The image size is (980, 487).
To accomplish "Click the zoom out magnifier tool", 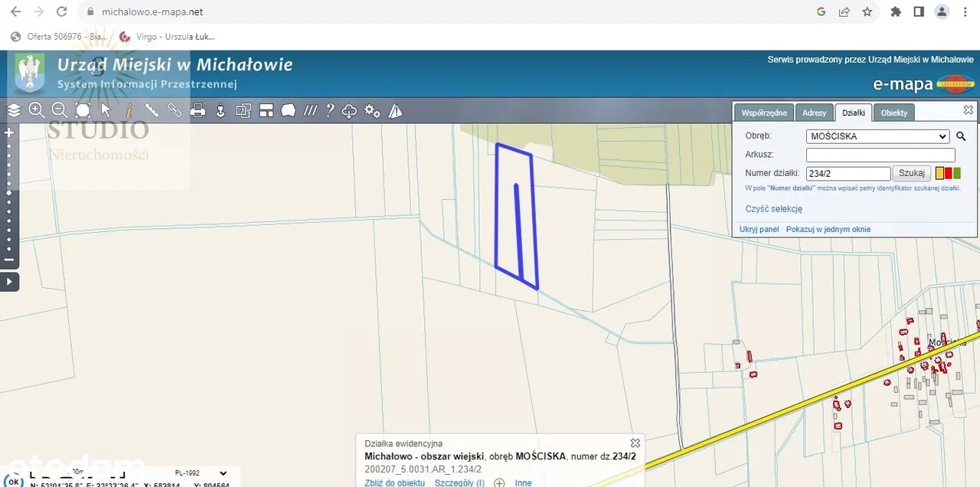I will click(x=59, y=110).
